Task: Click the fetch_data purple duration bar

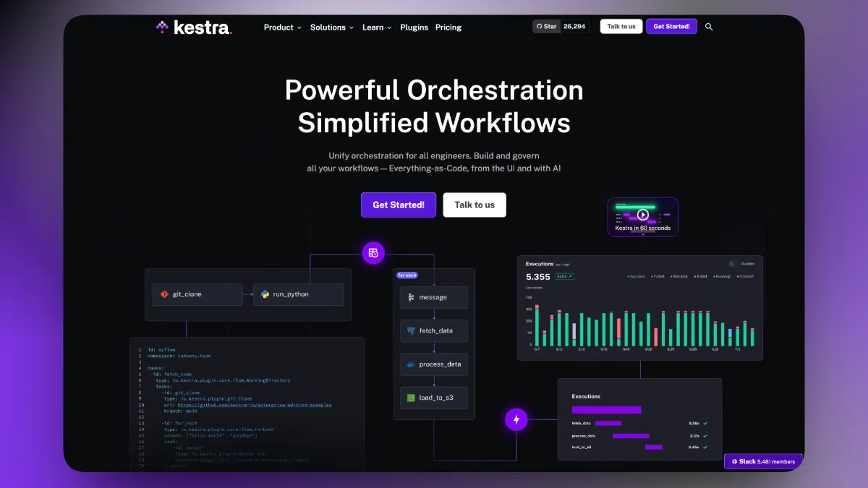Action: pos(608,423)
